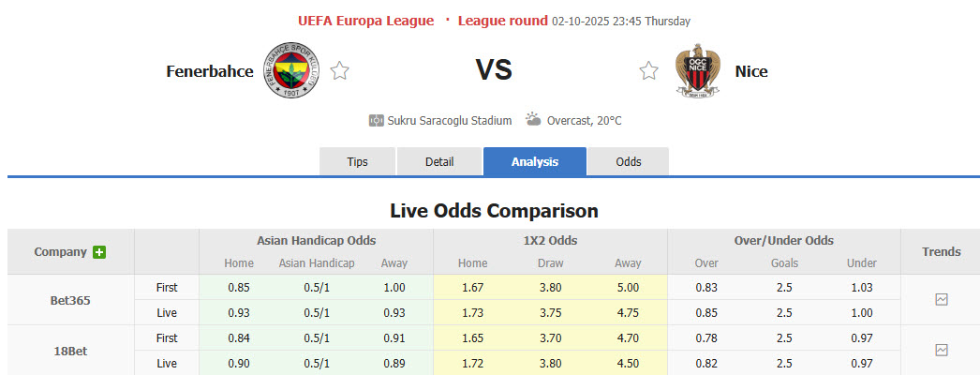Select the Bet365 company row label
The height and width of the screenshot is (375, 980).
coord(70,301)
